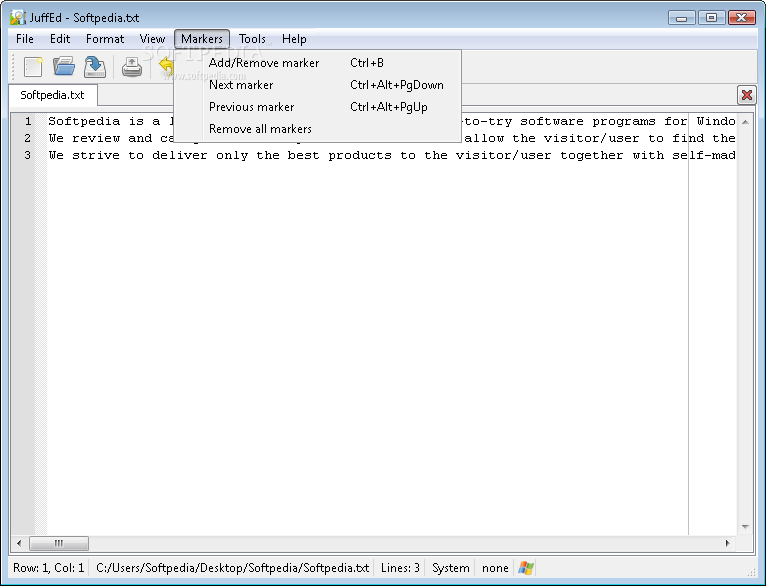Click the Save file toolbar icon
766x586 pixels.
tap(95, 67)
